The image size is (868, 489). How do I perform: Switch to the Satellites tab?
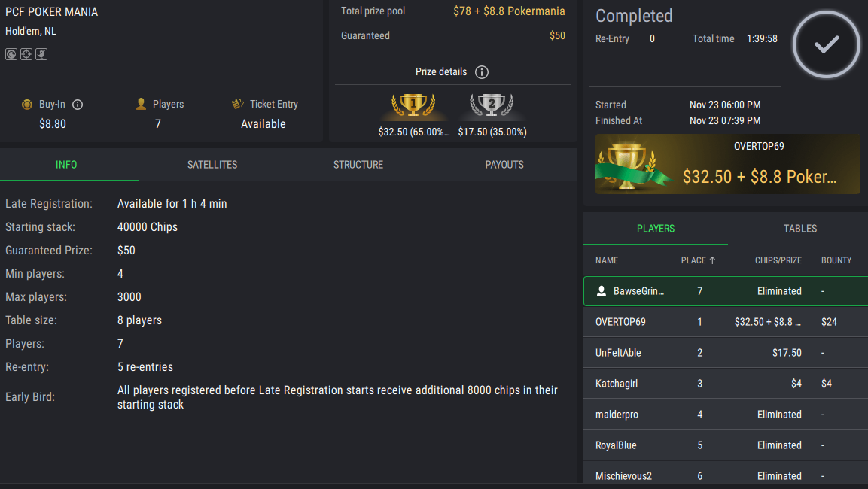[x=212, y=165]
